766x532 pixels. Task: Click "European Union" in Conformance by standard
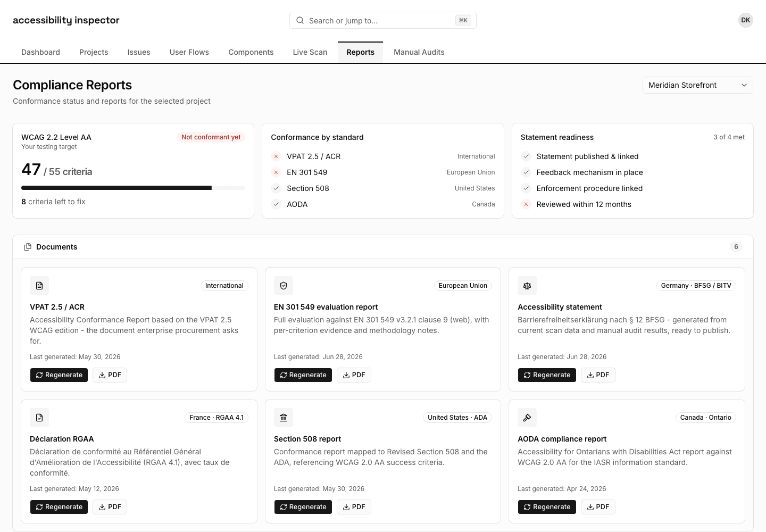[471, 172]
